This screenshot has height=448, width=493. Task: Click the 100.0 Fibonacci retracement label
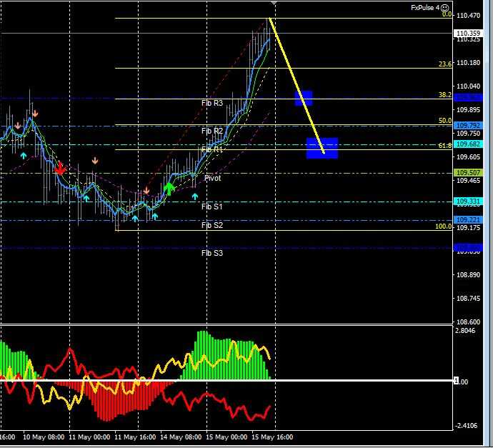pyautogui.click(x=444, y=227)
